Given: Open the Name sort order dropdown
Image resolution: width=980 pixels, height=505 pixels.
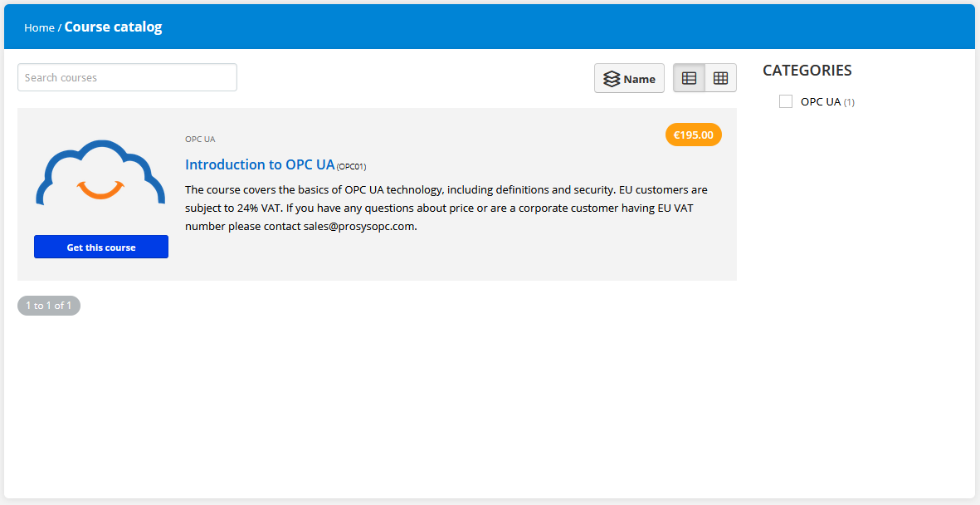Looking at the screenshot, I should pyautogui.click(x=629, y=78).
